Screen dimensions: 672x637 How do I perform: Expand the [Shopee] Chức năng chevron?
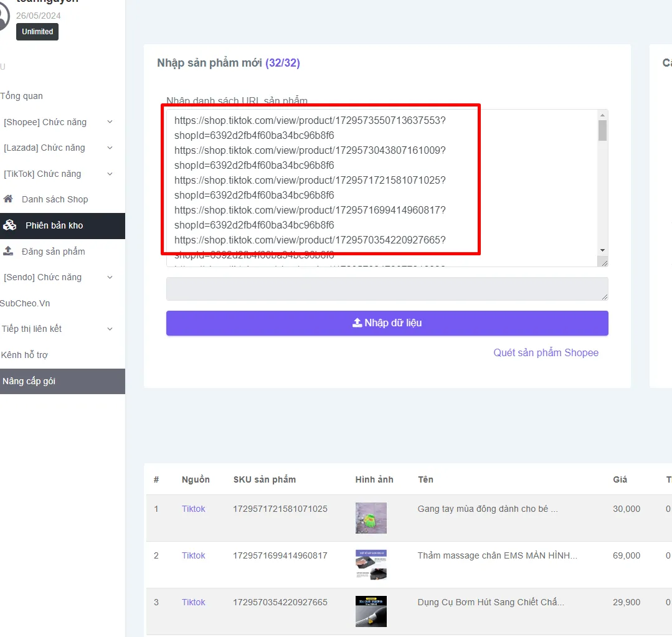[110, 122]
